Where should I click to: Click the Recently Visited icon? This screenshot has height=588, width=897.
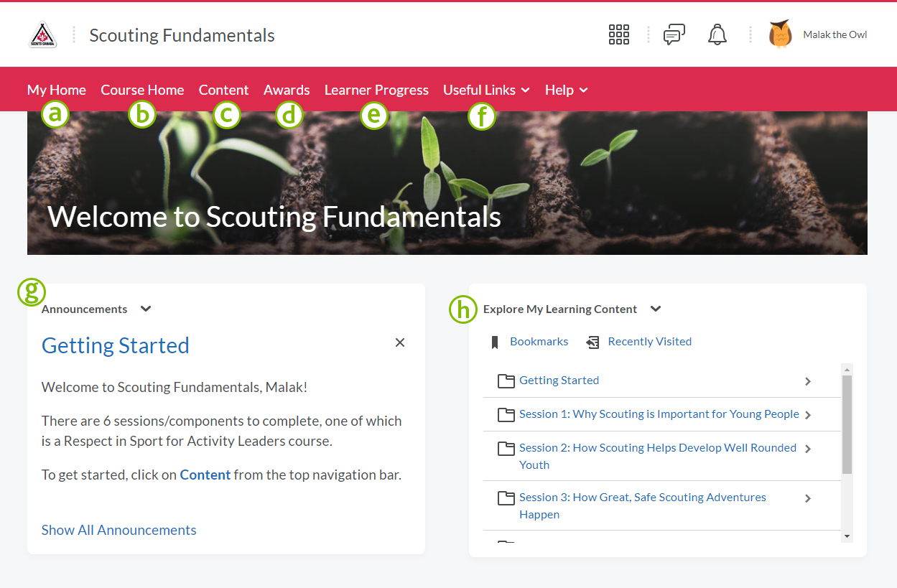[x=592, y=342]
